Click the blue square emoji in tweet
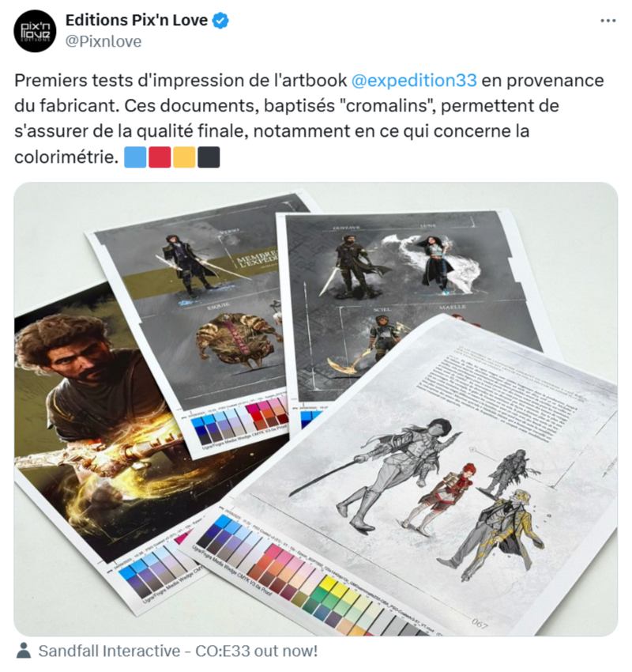This screenshot has width=632, height=672. pos(135,157)
